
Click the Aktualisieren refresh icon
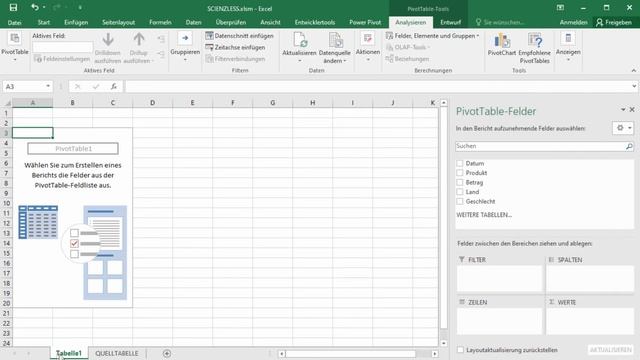click(x=300, y=40)
